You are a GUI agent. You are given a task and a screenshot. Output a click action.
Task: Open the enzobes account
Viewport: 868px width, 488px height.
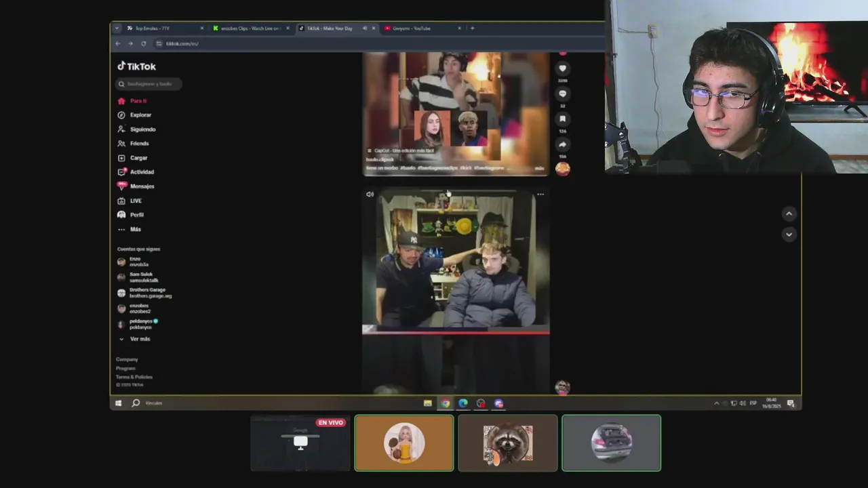coord(135,308)
